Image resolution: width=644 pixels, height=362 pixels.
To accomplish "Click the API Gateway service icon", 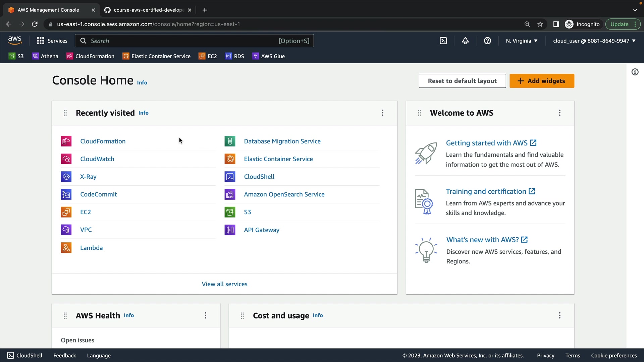I will 230,230.
